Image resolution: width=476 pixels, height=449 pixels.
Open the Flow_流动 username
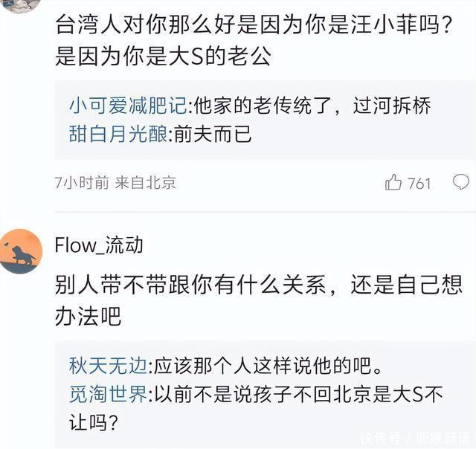tap(99, 245)
